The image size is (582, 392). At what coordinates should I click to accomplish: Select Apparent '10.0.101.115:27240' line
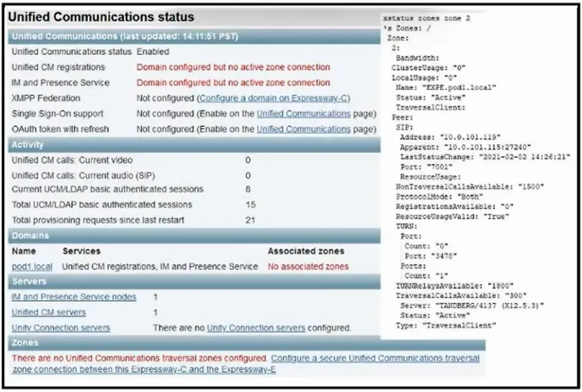pyautogui.click(x=465, y=148)
